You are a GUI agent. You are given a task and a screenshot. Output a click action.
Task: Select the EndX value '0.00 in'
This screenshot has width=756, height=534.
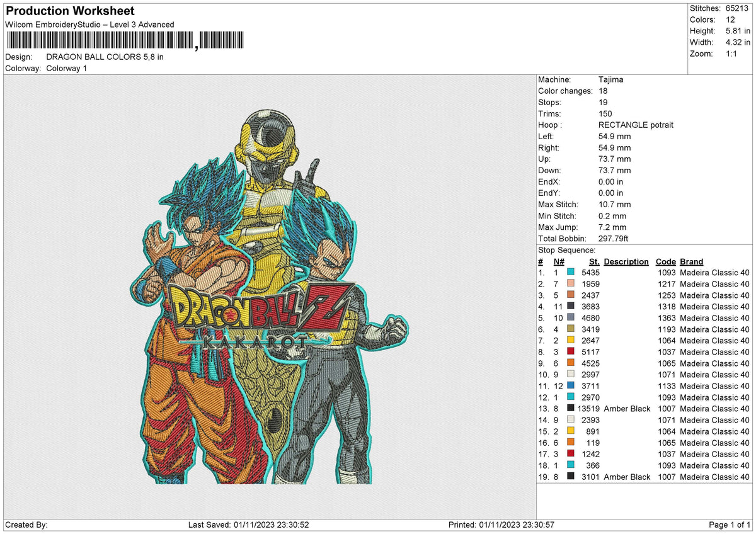click(x=611, y=181)
